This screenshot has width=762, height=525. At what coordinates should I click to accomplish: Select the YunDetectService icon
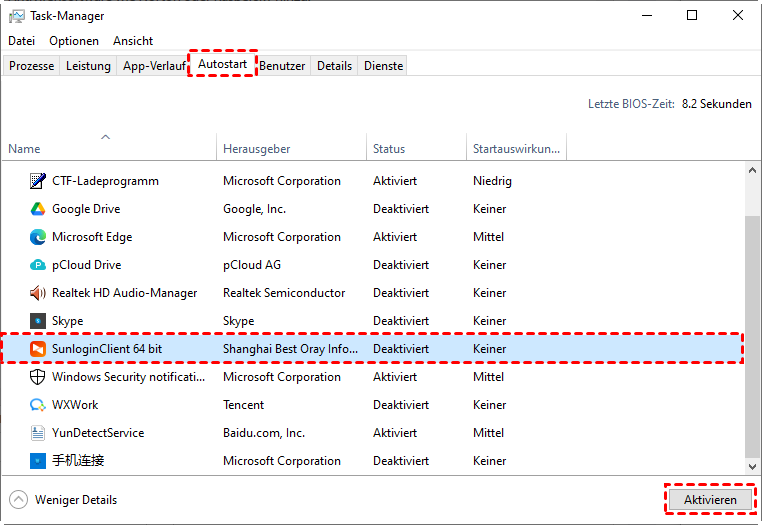click(37, 433)
